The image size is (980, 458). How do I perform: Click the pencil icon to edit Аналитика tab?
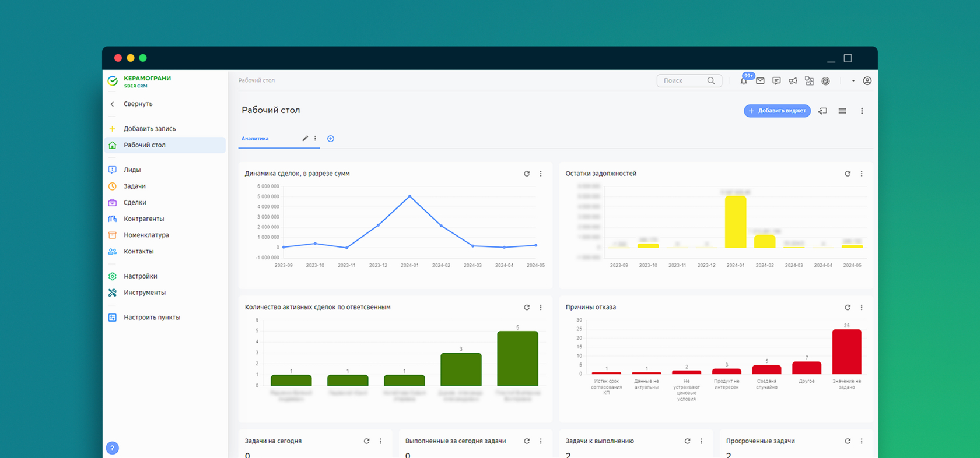[305, 139]
